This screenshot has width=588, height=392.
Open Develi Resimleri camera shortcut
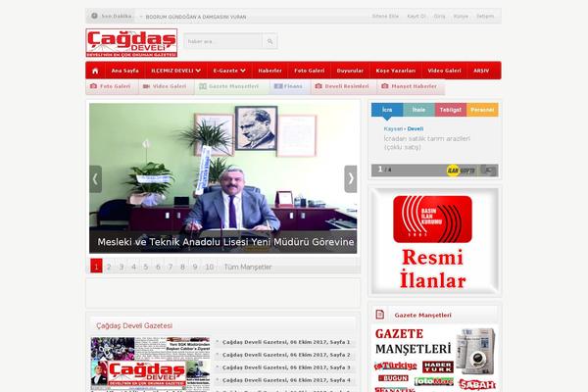pos(342,86)
